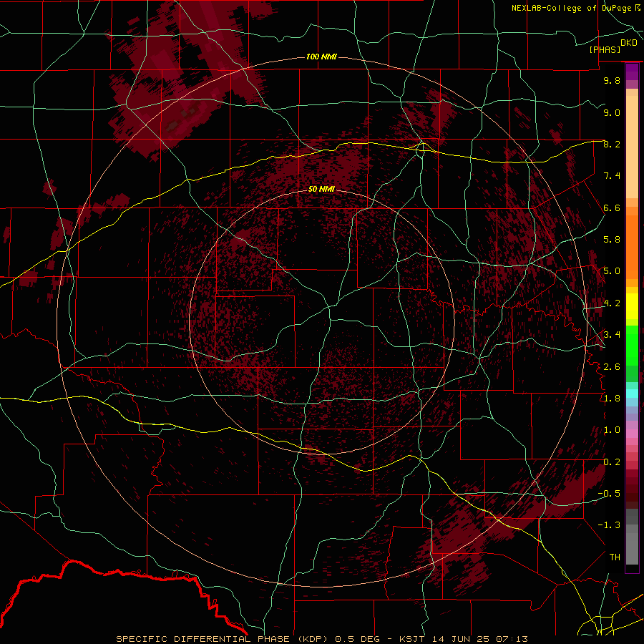Select the 9.0 value on the scale
This screenshot has height=644, width=644.
tap(612, 112)
